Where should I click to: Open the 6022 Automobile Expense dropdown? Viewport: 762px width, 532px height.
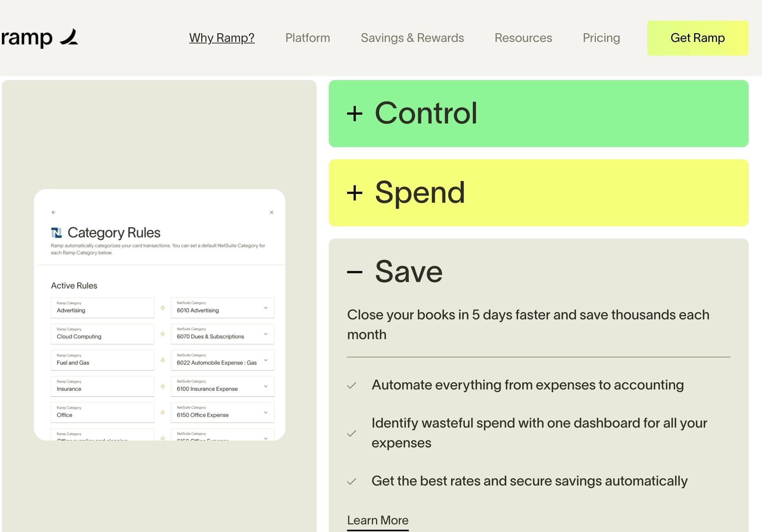tap(223, 360)
